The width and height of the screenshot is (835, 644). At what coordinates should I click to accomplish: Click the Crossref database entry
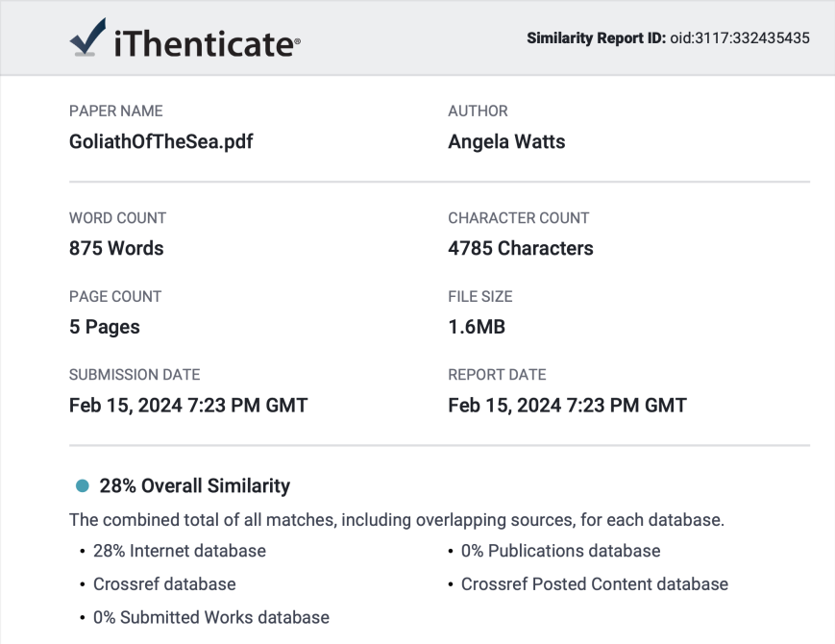click(x=164, y=583)
